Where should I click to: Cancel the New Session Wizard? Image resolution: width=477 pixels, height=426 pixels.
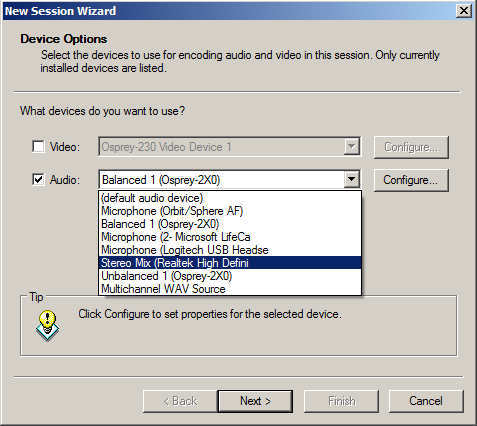coord(426,401)
